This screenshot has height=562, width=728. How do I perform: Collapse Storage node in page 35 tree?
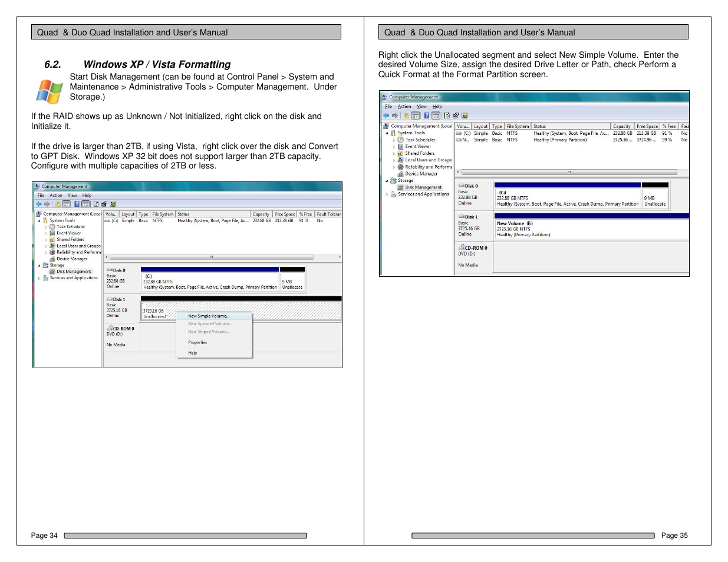(387, 181)
